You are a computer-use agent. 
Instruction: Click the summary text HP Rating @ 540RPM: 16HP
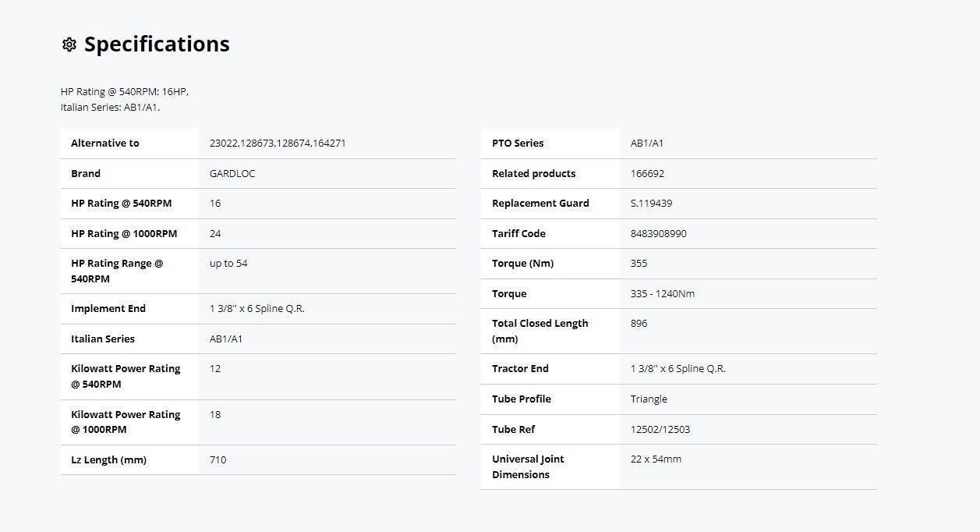click(x=124, y=92)
